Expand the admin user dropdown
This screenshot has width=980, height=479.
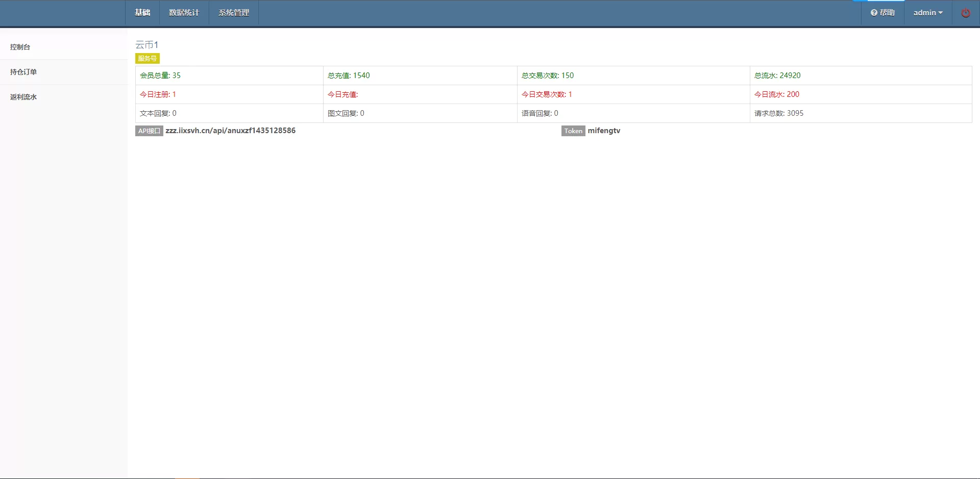coord(927,13)
